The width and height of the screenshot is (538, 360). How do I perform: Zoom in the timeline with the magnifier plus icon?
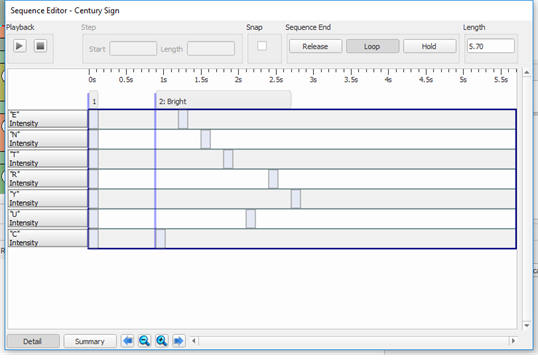(x=162, y=341)
